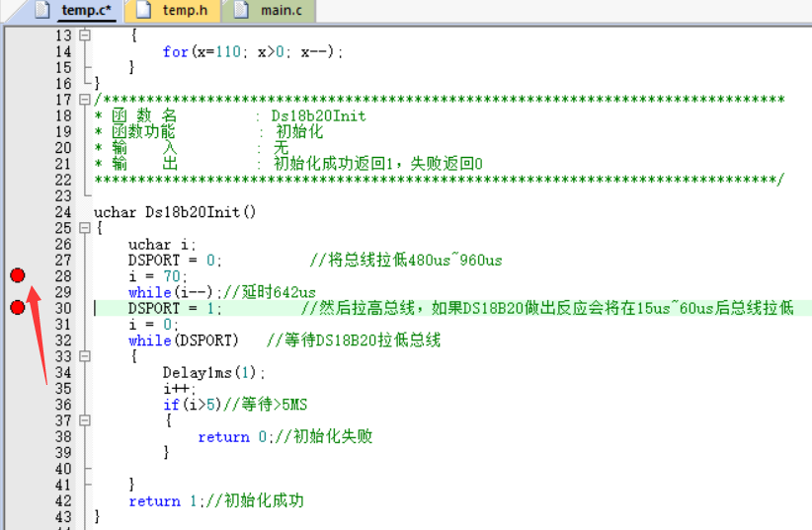Click the 'for(x=110; x>0; x--);' statement
The height and width of the screenshot is (530, 812).
(x=252, y=51)
